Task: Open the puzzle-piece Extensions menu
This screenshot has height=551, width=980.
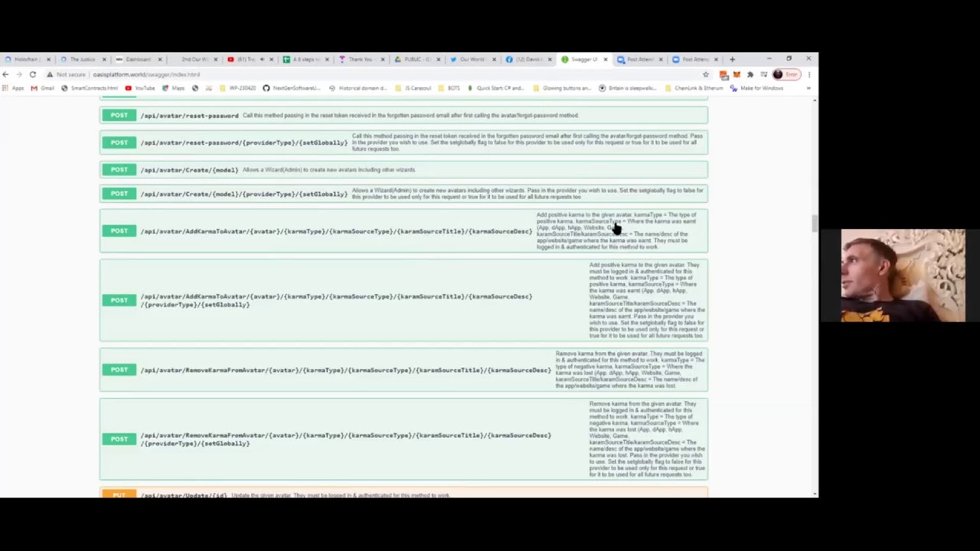Action: (x=750, y=74)
